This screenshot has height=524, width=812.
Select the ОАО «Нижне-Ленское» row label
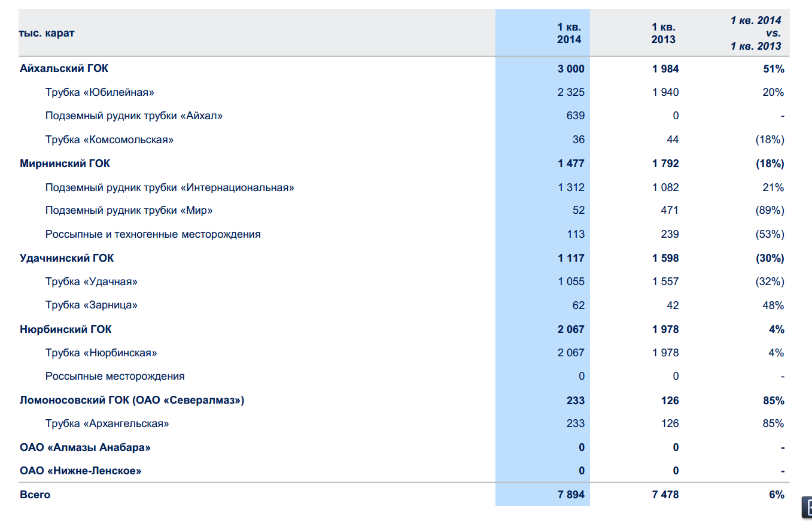point(80,471)
